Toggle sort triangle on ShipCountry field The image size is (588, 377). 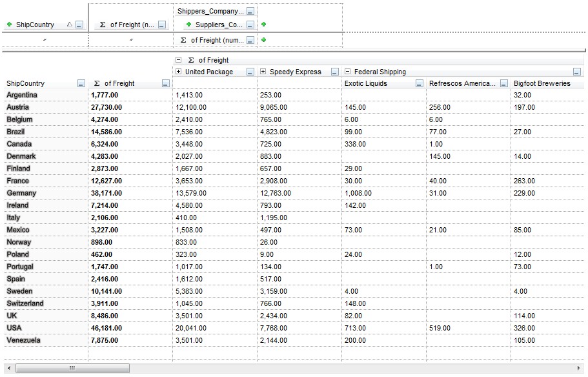(x=70, y=25)
